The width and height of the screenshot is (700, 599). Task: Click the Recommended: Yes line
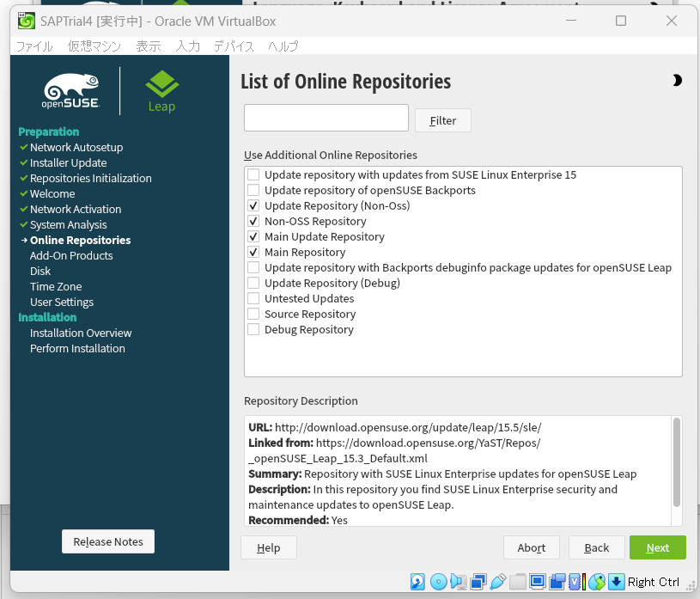pyautogui.click(x=298, y=520)
